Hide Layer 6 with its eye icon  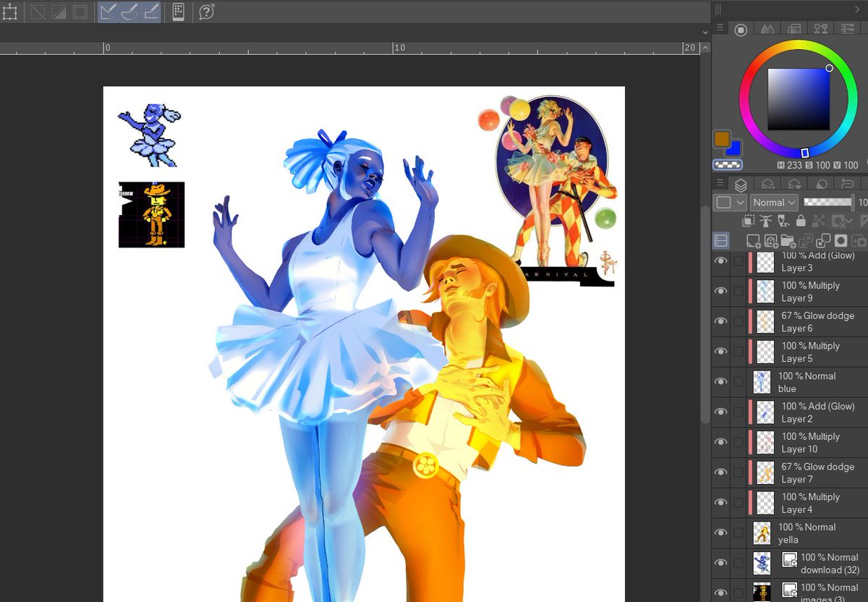(721, 321)
